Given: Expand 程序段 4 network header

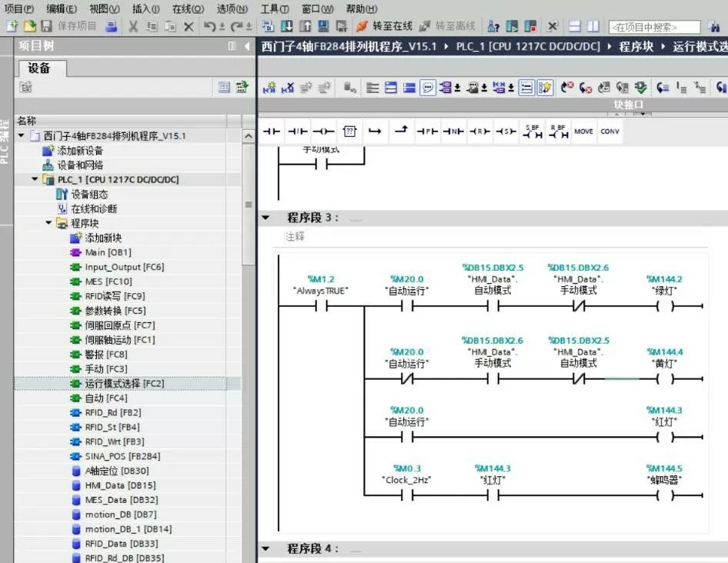Looking at the screenshot, I should (266, 548).
